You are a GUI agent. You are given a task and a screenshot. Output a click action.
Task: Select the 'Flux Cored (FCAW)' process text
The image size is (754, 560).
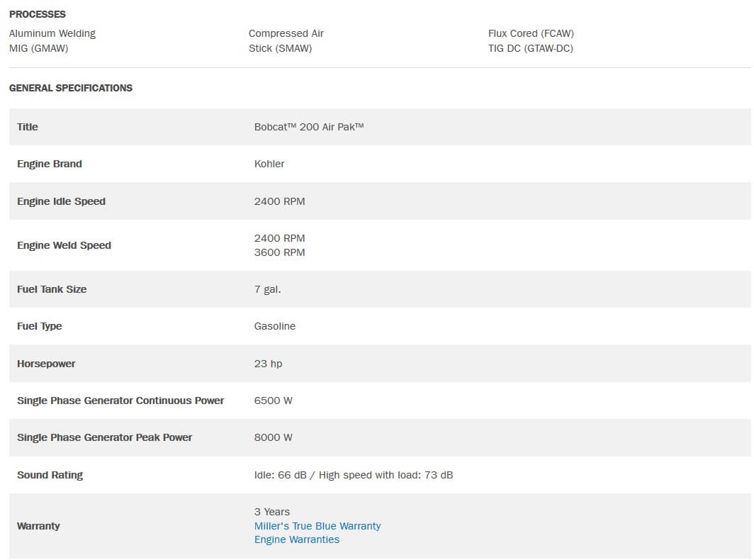531,33
